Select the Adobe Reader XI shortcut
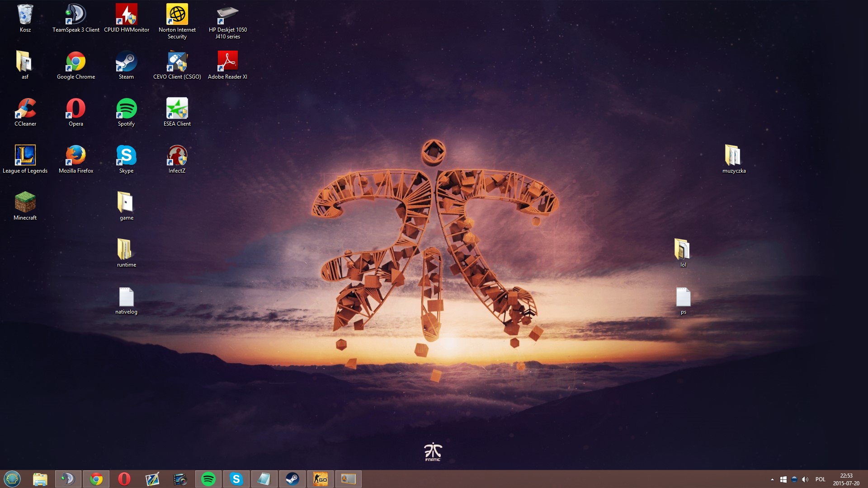 pos(228,66)
